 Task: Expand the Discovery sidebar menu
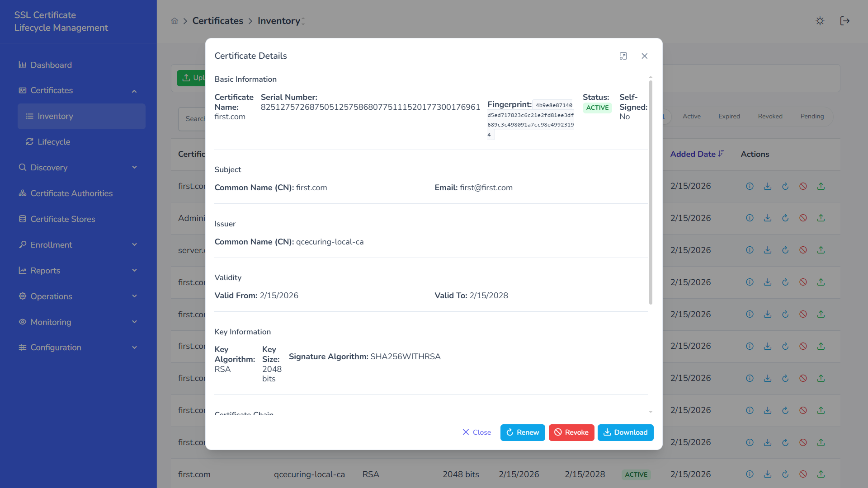point(134,168)
